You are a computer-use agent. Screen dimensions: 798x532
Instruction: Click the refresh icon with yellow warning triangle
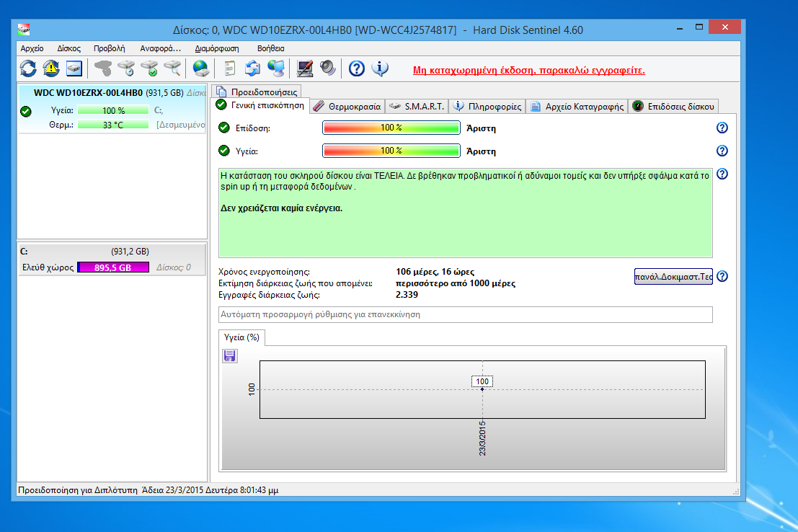[x=51, y=68]
